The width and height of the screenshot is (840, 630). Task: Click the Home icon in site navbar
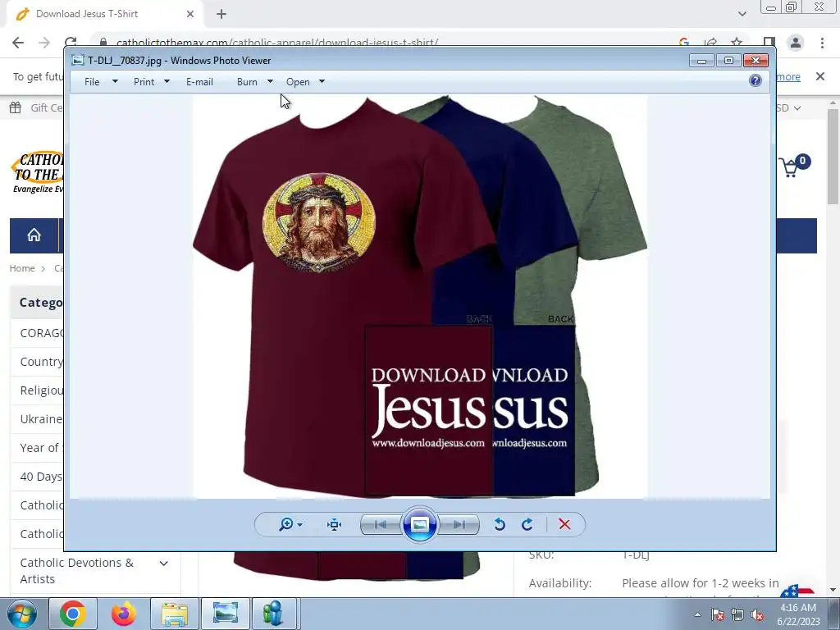click(34, 235)
